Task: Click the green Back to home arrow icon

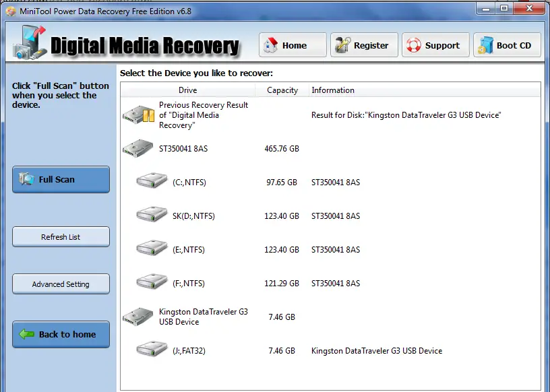Action: [26, 334]
